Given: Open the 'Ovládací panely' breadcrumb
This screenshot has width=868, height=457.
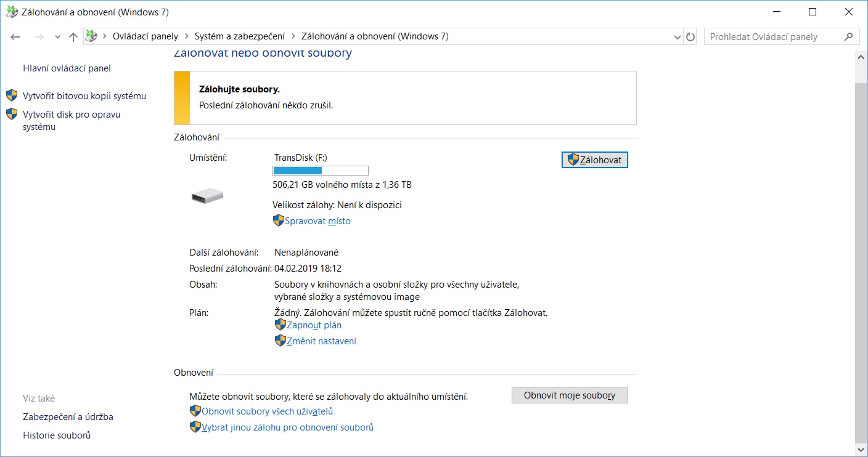Looking at the screenshot, I should pos(145,36).
